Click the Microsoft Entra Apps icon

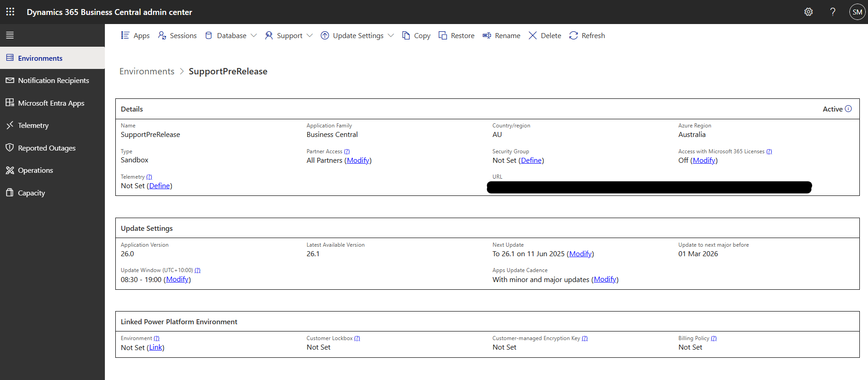[10, 102]
